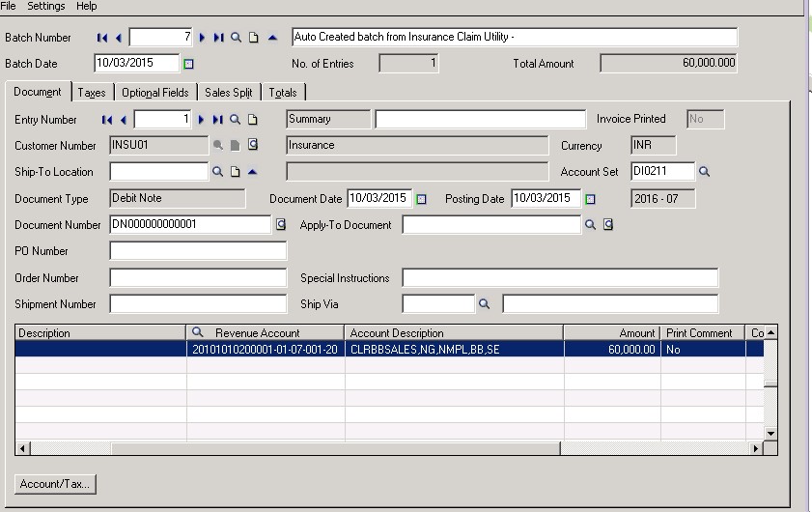Click the PO Number input field
The width and height of the screenshot is (812, 512).
(198, 251)
